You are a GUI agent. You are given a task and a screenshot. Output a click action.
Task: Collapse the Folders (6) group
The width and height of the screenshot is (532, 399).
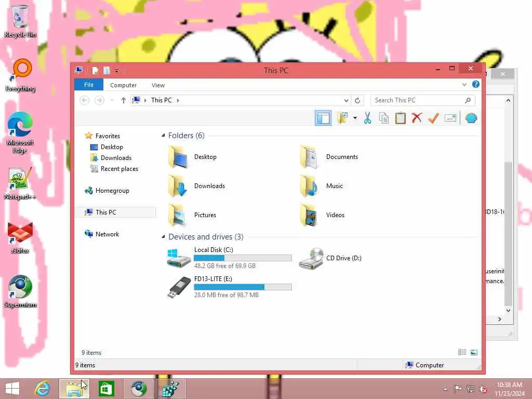(163, 136)
